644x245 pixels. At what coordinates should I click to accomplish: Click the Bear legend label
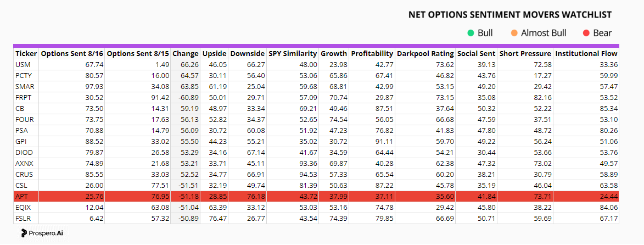[602, 34]
